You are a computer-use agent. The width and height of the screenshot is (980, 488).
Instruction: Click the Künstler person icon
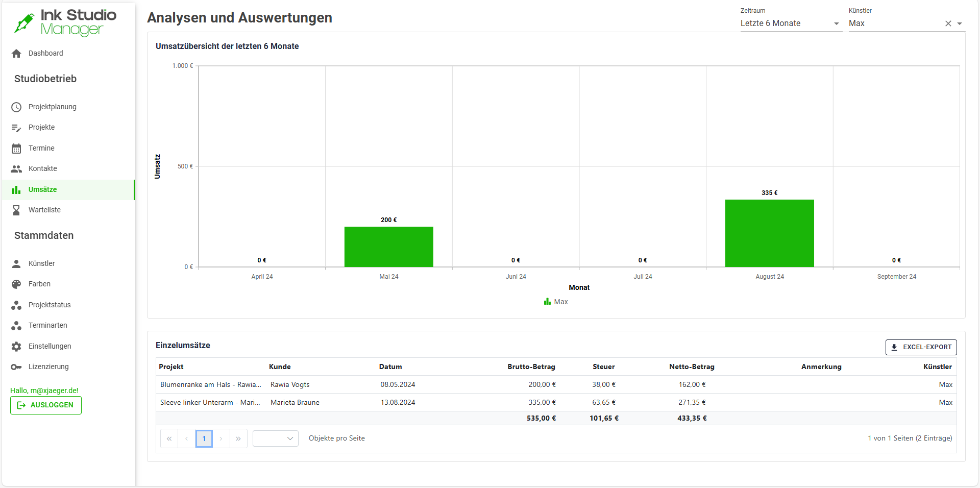tap(16, 264)
